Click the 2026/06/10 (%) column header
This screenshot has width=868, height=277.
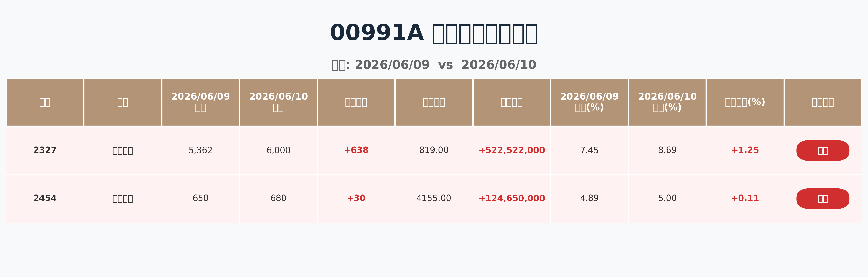[667, 102]
